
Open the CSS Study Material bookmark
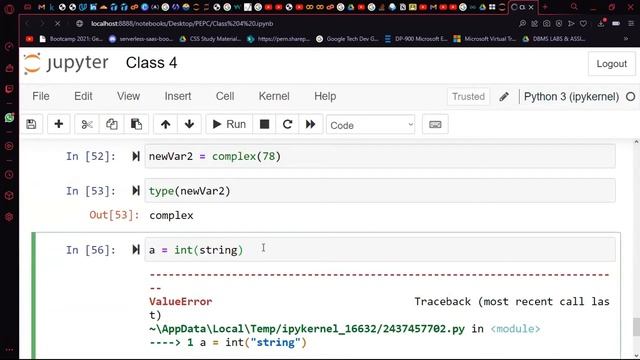[211, 39]
